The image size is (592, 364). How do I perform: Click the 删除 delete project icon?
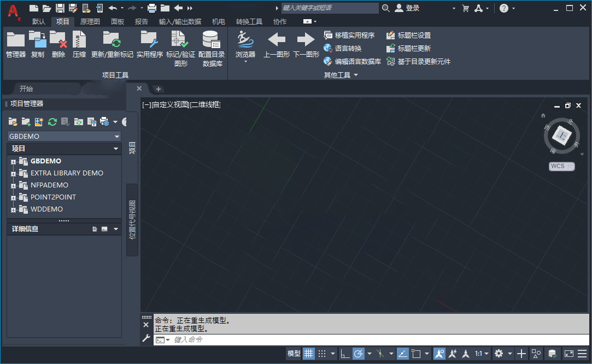coord(58,45)
